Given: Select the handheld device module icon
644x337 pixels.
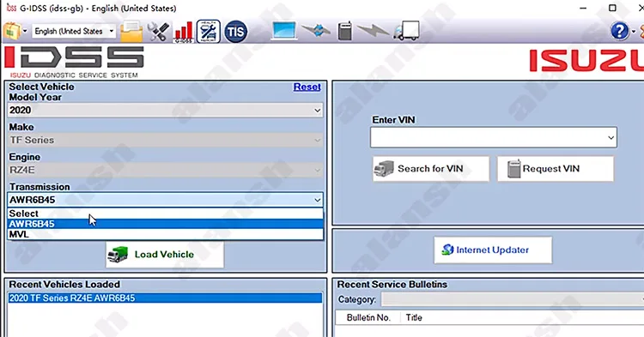Looking at the screenshot, I should [x=344, y=31].
